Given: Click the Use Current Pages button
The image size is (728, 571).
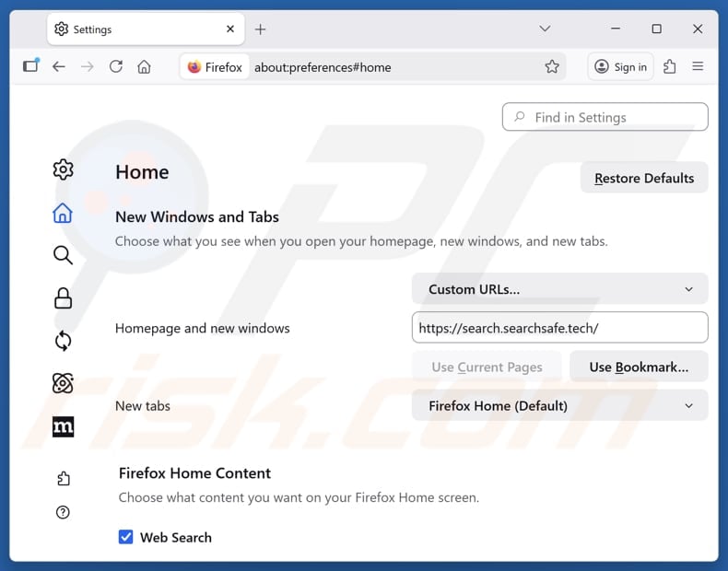Looking at the screenshot, I should tap(487, 367).
